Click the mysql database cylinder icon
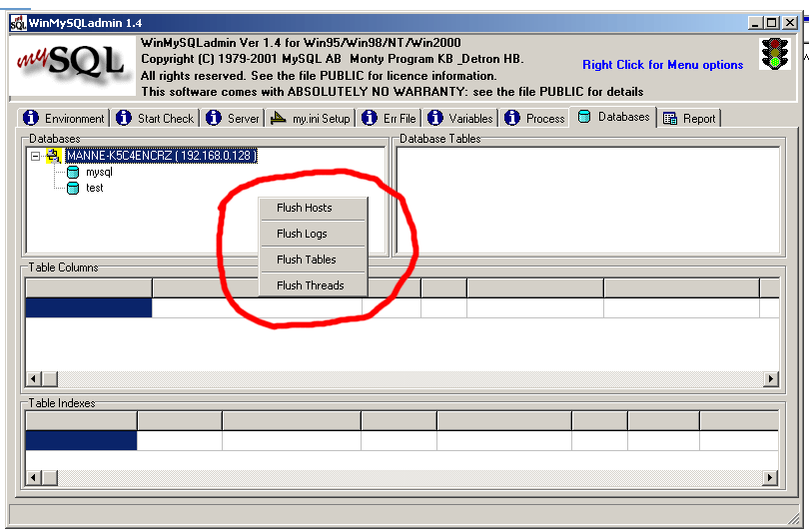 [x=73, y=172]
